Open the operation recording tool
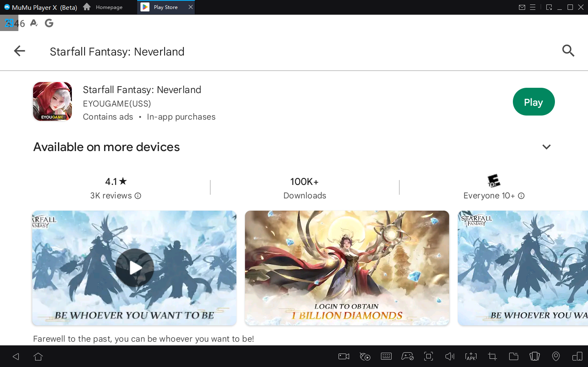 coord(365,356)
